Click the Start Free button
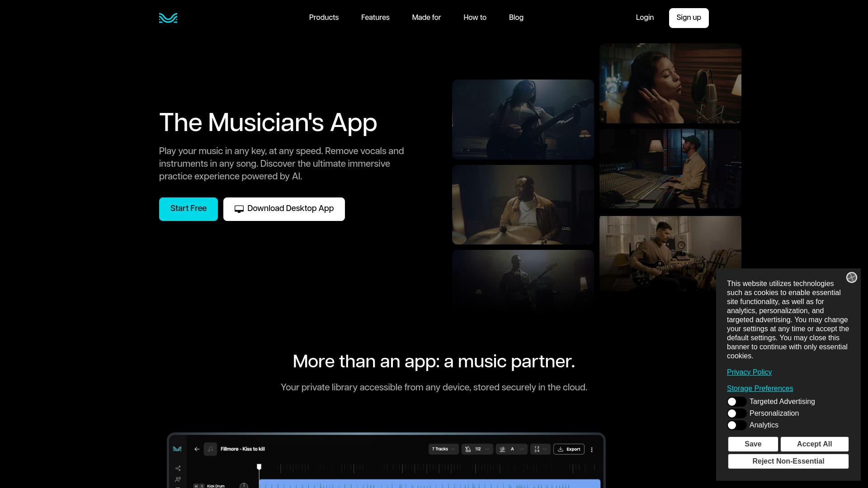868x488 pixels. 189,209
